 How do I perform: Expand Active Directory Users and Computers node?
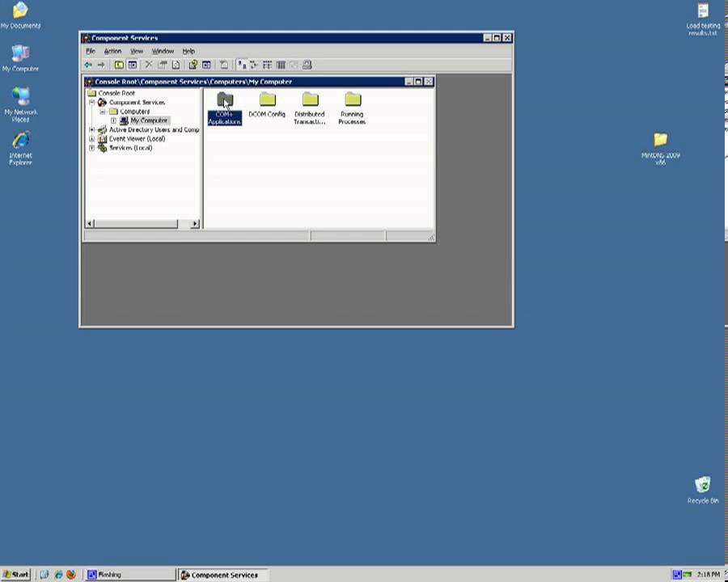[x=92, y=129]
